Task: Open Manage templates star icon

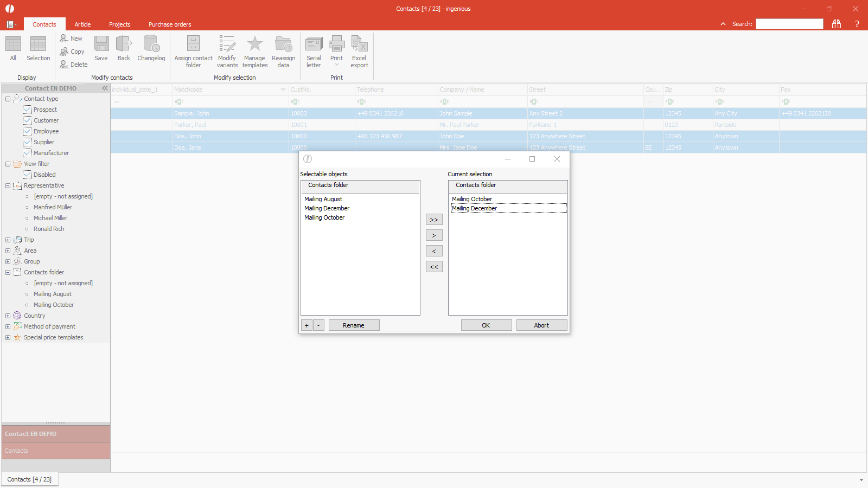Action: tap(254, 44)
